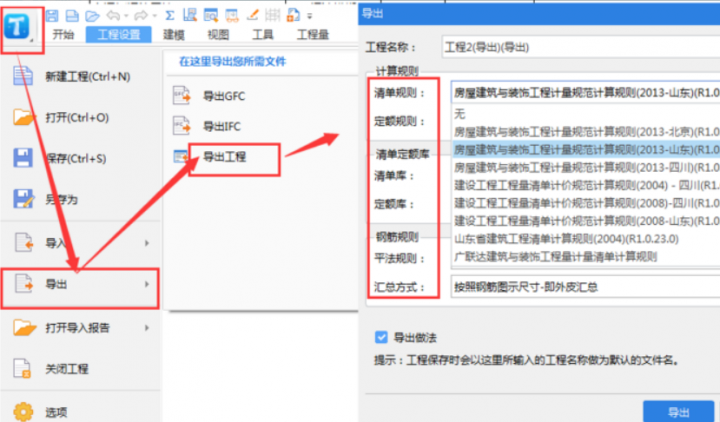Click 导出工程 to export project

(224, 157)
